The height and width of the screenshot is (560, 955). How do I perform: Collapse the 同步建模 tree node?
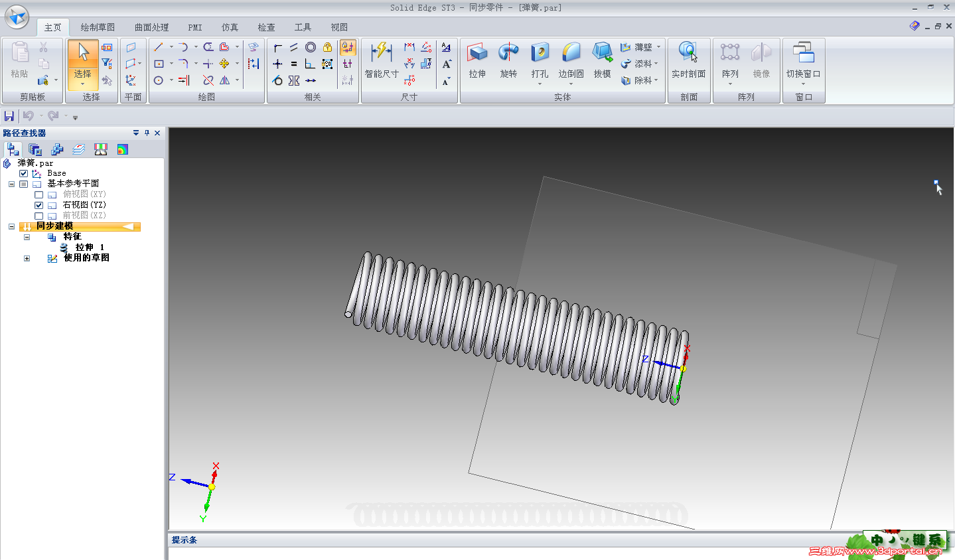point(11,226)
